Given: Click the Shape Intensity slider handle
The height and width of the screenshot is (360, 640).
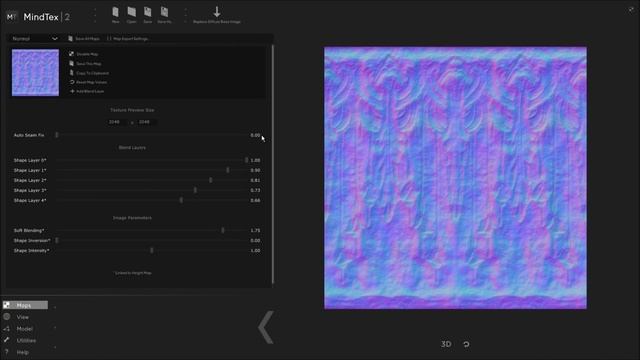Looking at the screenshot, I should point(152,251).
